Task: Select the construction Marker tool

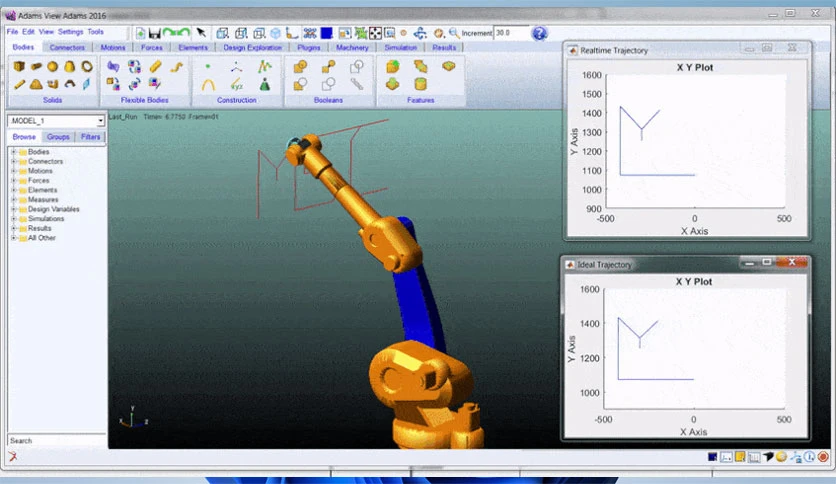Action: click(x=236, y=67)
